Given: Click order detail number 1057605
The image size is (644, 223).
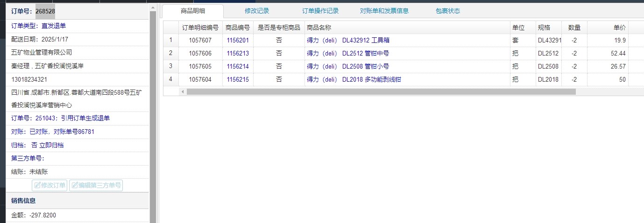Looking at the screenshot, I should (x=200, y=67).
